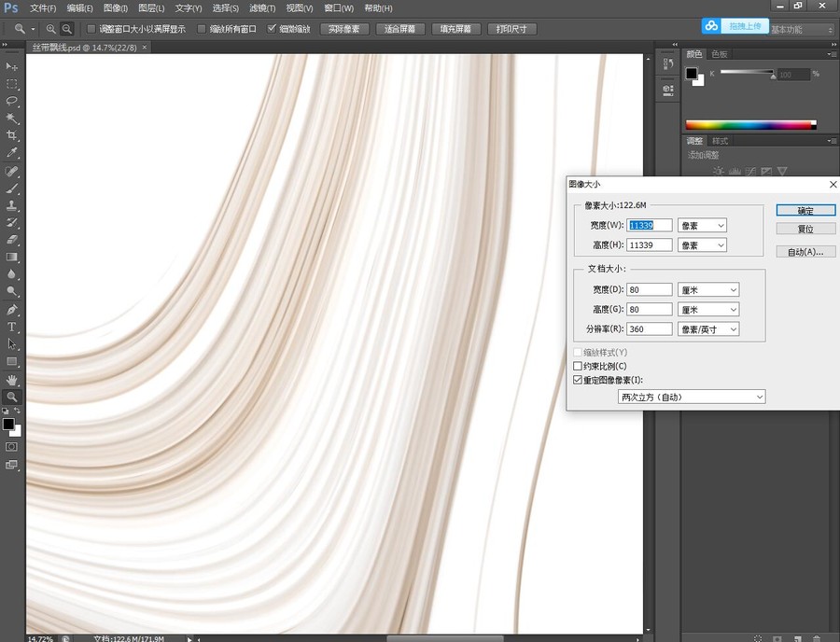Uncheck 重定图像像素 checkbox
The image size is (840, 642).
[578, 380]
